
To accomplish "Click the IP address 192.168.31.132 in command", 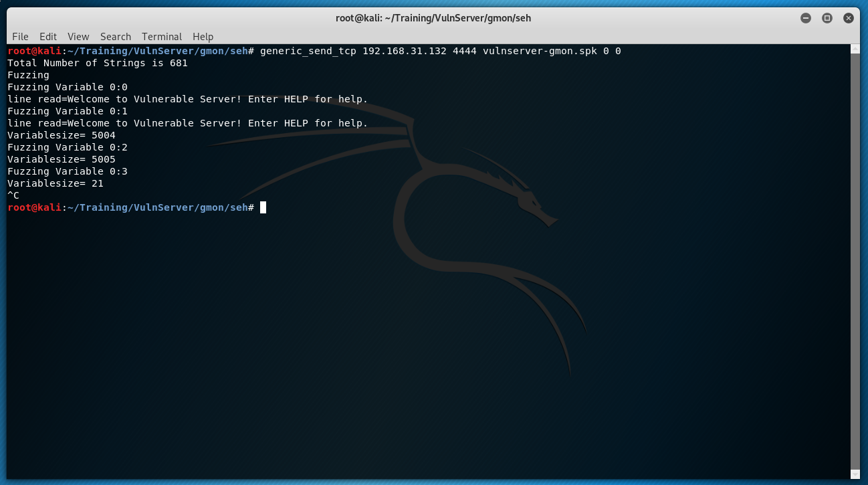I will pos(405,51).
